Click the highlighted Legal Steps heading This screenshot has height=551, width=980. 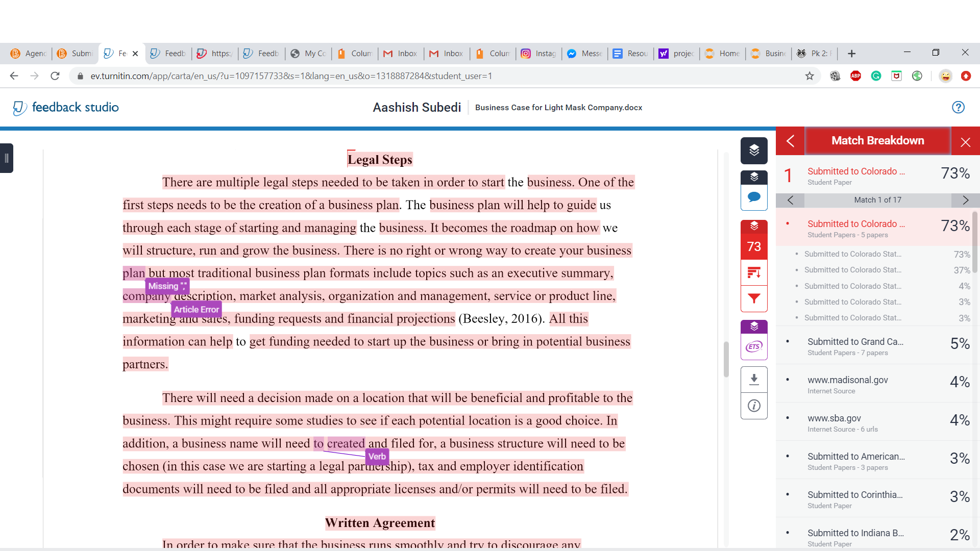380,160
